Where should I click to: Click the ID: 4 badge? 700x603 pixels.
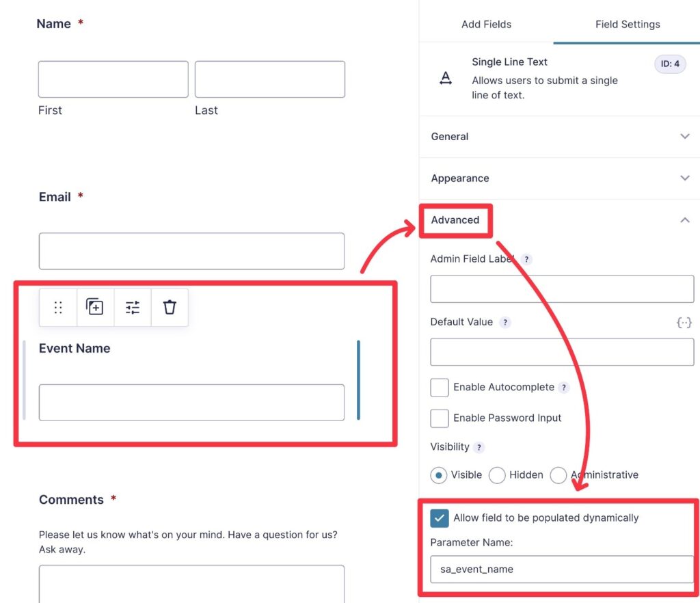tap(669, 63)
